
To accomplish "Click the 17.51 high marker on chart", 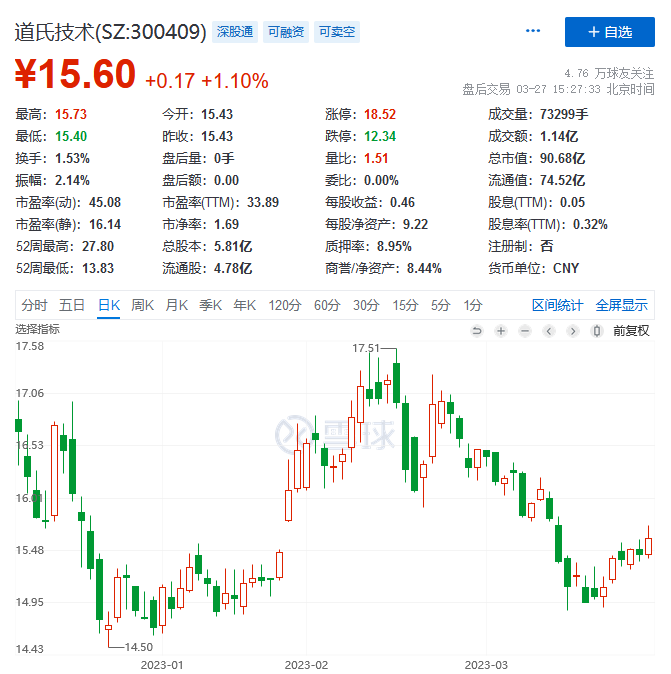I will (365, 348).
